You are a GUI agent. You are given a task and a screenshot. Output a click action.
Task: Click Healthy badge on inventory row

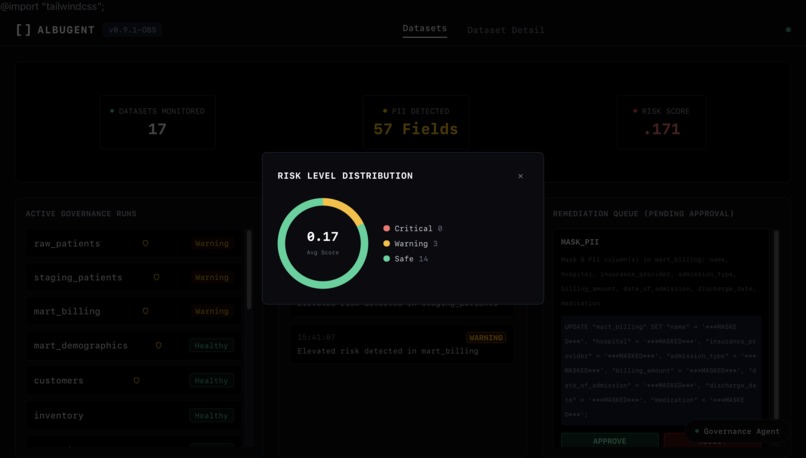pyautogui.click(x=211, y=415)
